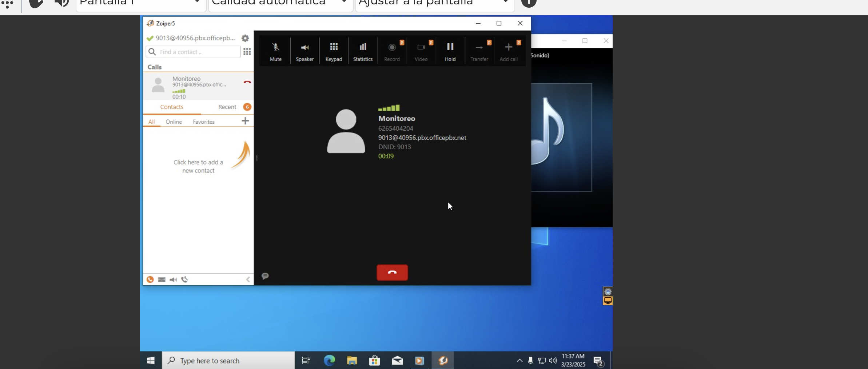Click the sound icon in remote viewer toolbar
This screenshot has height=369, width=868.
click(61, 3)
